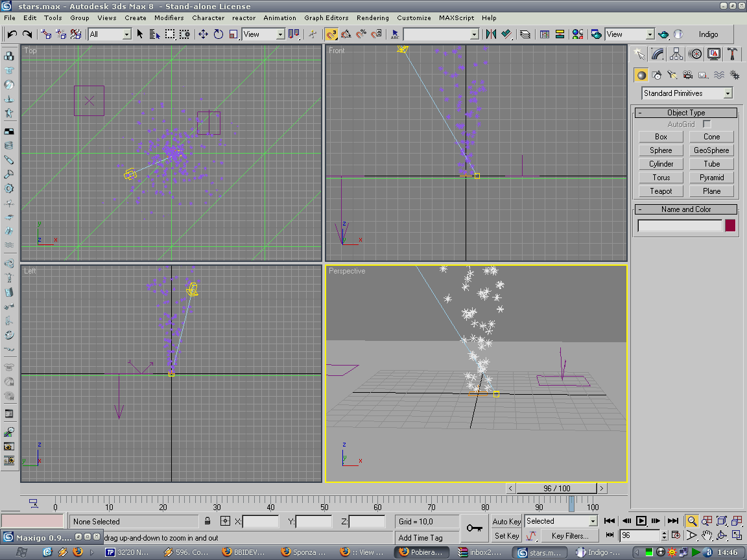Open the Rendering menu
747x560 pixels.
tap(373, 17)
